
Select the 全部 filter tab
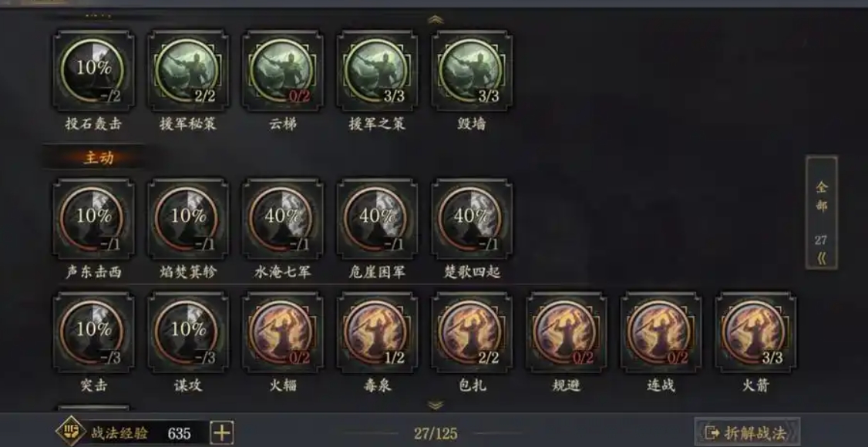tap(822, 197)
